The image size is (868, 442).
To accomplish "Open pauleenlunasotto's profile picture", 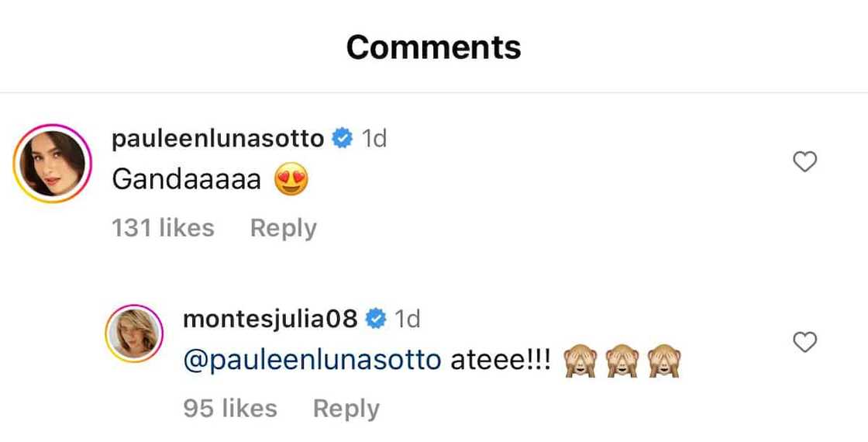I will click(x=53, y=163).
